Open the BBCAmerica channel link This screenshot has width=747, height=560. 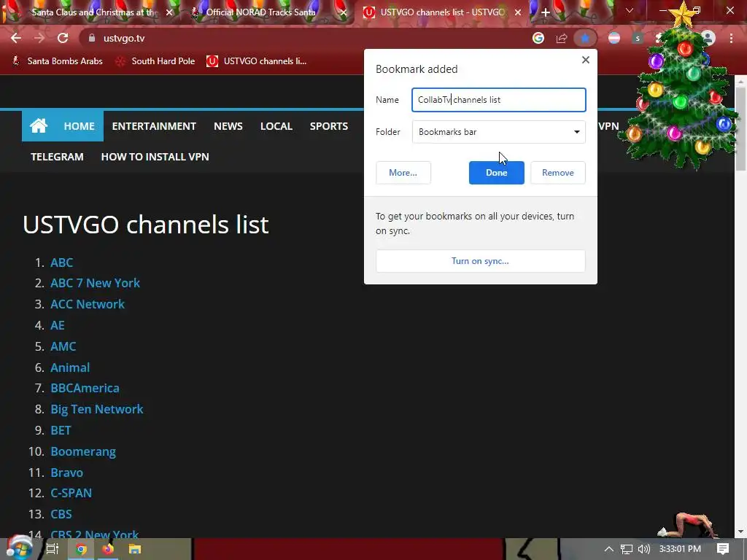tap(85, 388)
